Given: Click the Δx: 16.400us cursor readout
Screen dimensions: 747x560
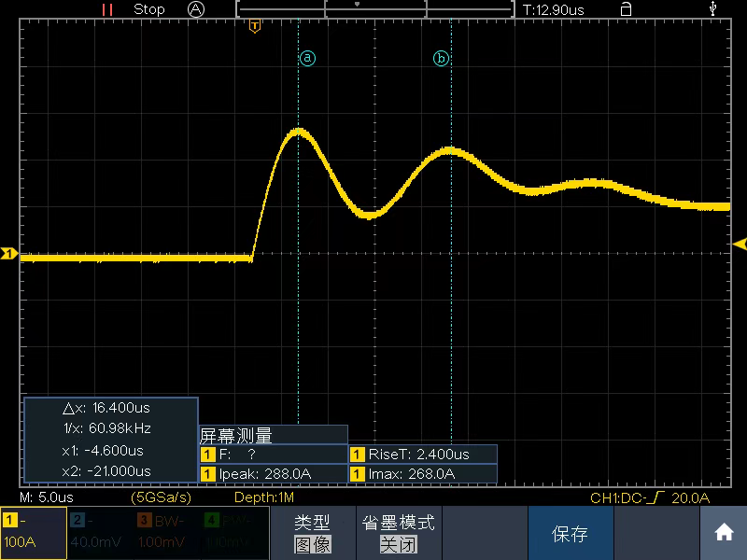Looking at the screenshot, I should coord(106,408).
